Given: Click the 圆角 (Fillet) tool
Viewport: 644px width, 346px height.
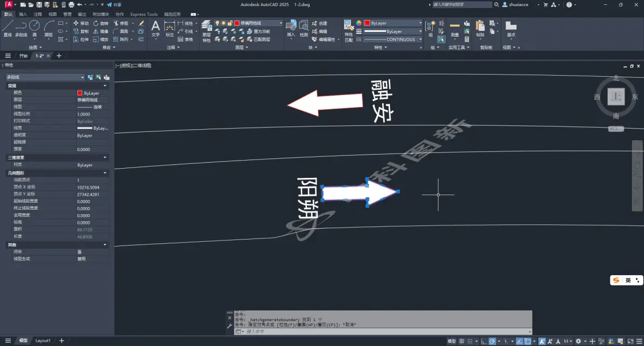Looking at the screenshot, I should [121, 31].
